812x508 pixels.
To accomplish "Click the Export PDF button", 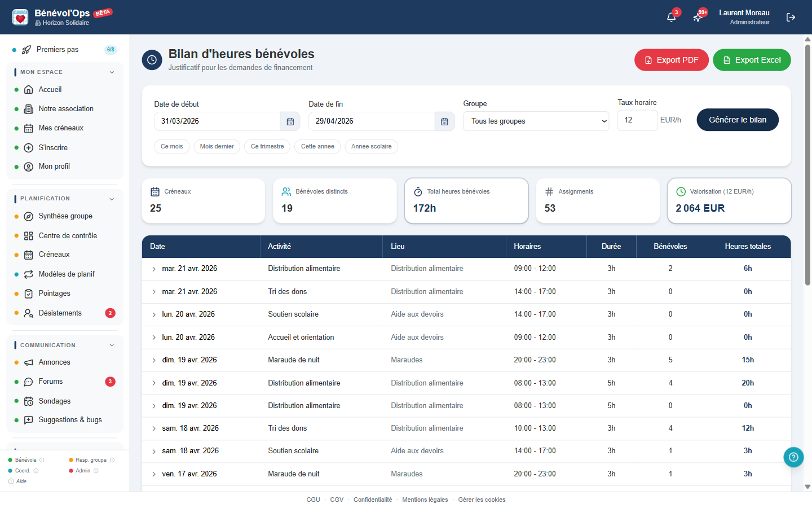I will coord(671,60).
